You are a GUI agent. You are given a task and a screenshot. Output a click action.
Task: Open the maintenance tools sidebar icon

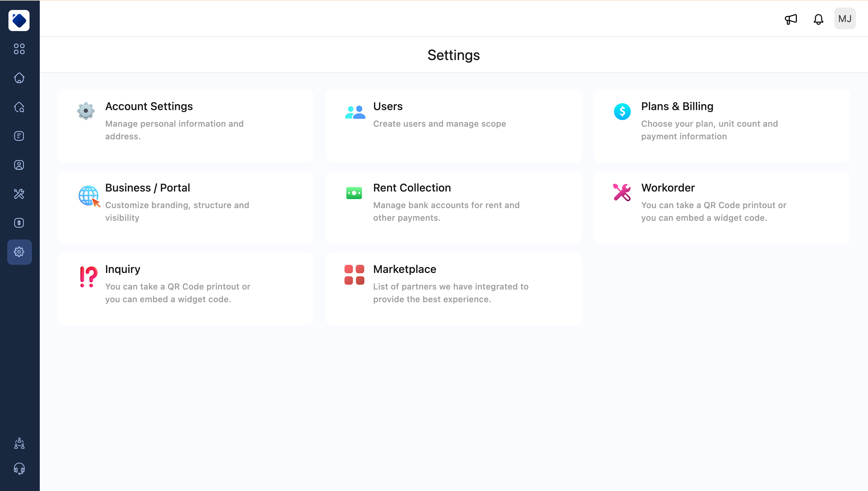[x=19, y=194]
